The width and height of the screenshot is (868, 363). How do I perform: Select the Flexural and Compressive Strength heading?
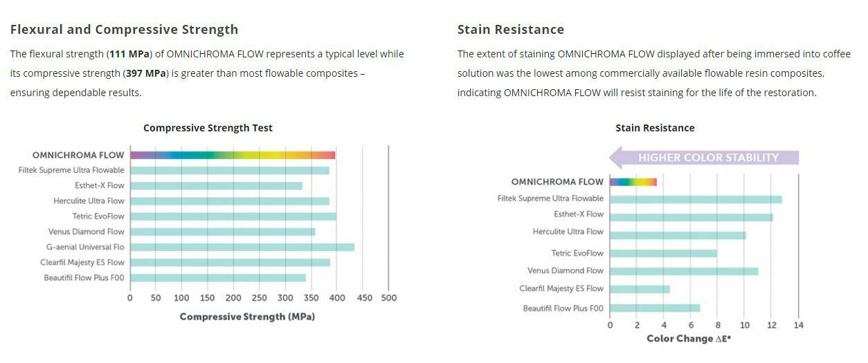pos(124,30)
